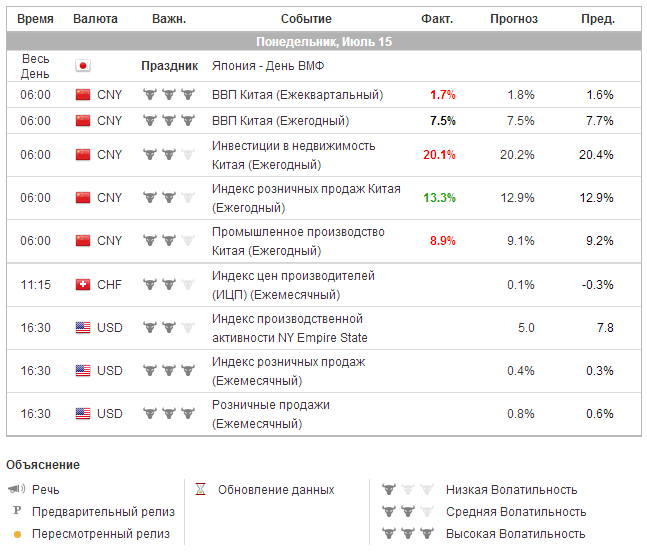Click the revised release orange dot icon

[x=17, y=534]
